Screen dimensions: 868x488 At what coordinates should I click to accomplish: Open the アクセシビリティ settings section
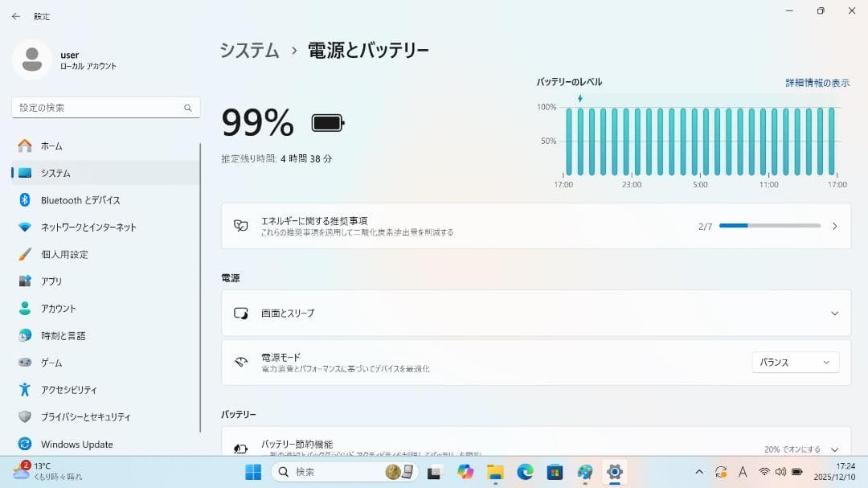68,389
